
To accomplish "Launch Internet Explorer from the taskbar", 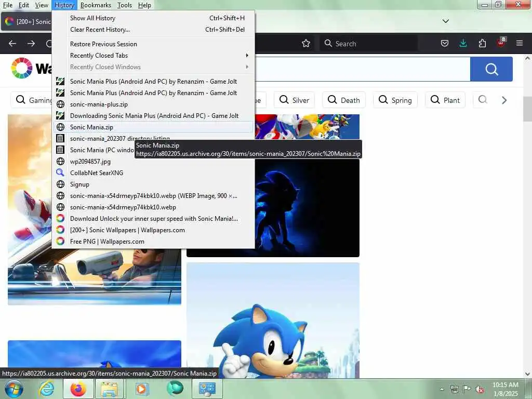I will coord(46,389).
